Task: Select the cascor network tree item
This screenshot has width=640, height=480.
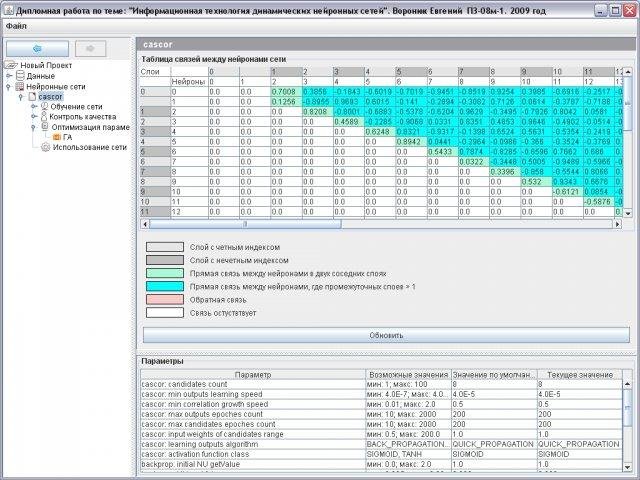Action: click(50, 97)
